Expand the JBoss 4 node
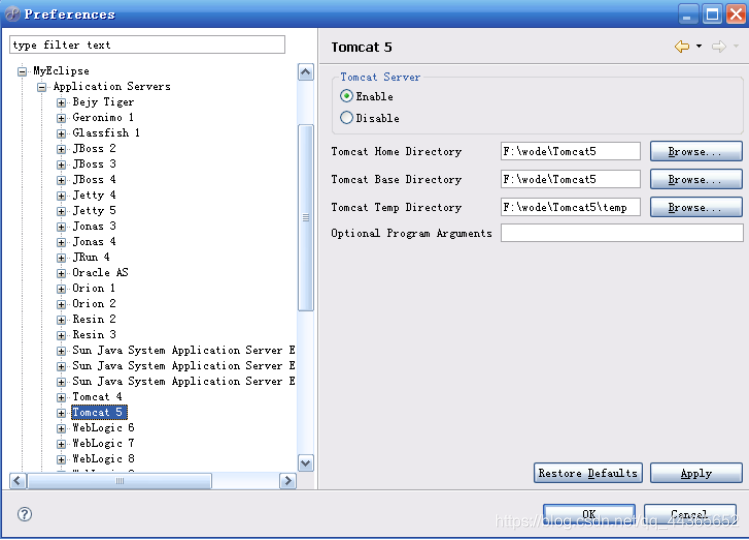749x540 pixels. click(x=61, y=180)
